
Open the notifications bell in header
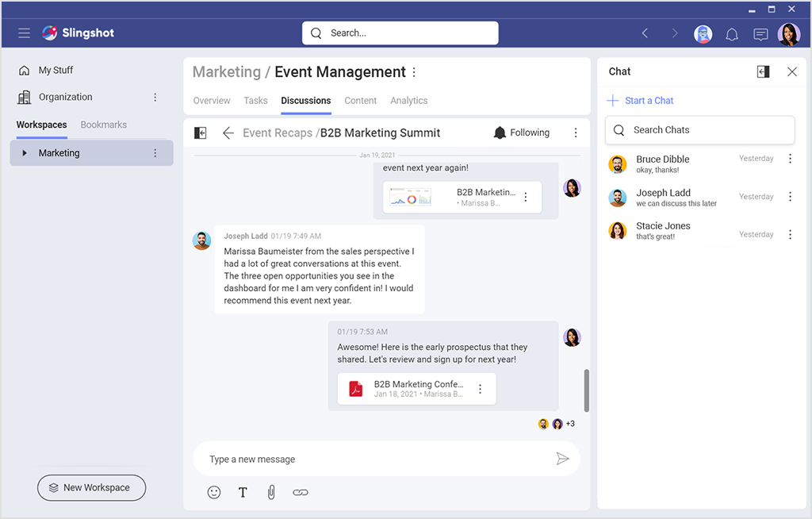pos(732,33)
